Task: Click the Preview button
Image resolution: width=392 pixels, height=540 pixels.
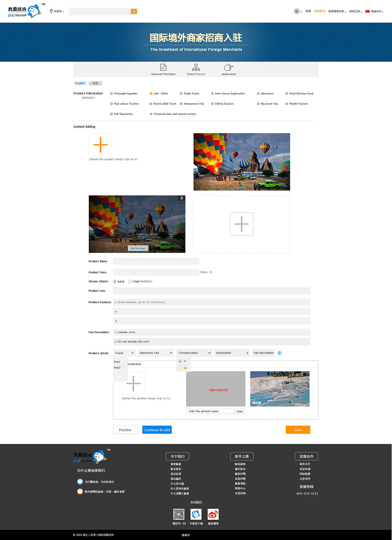Action: [125, 430]
